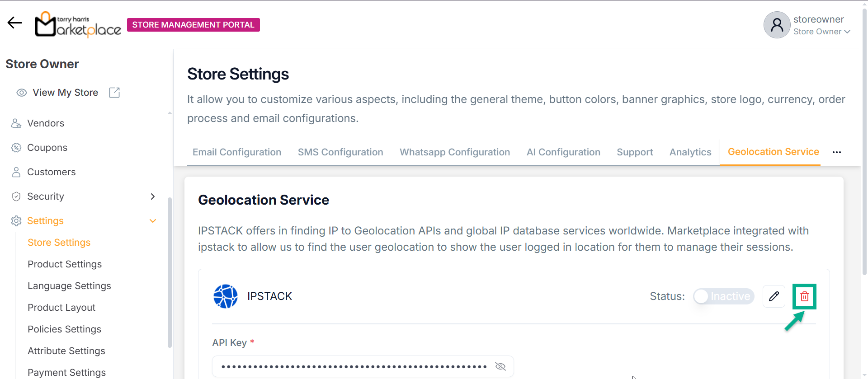Click the red delete trash icon

804,296
